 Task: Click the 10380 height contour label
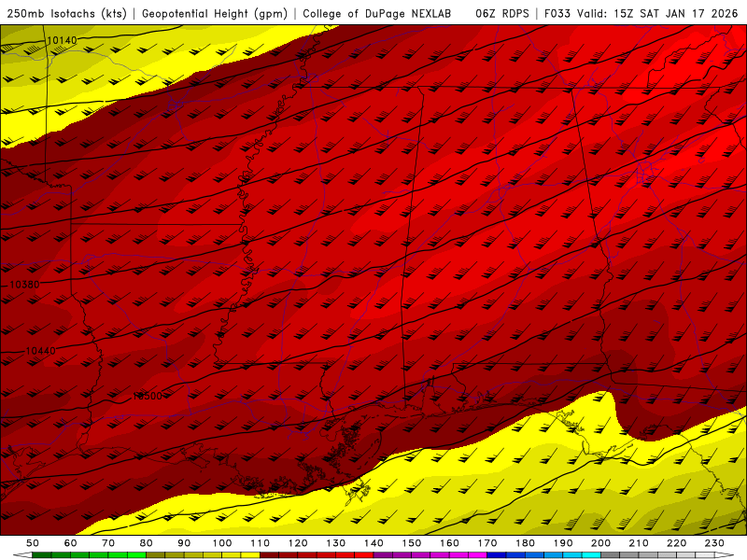25,285
